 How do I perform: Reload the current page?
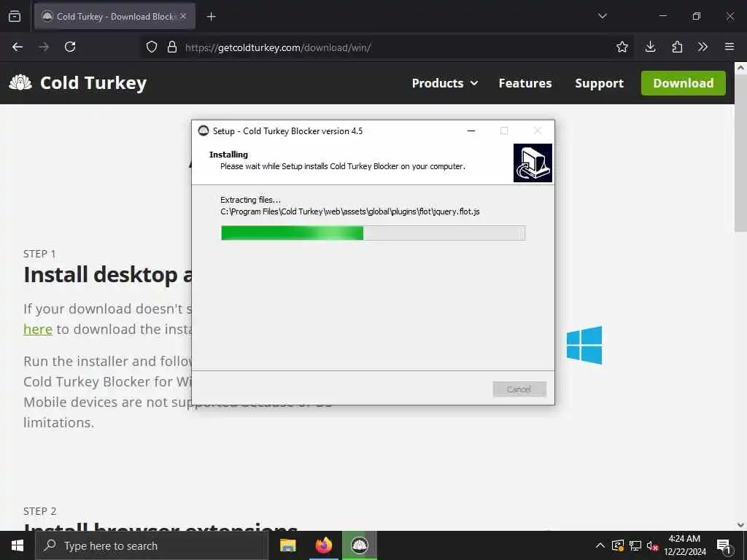[70, 47]
